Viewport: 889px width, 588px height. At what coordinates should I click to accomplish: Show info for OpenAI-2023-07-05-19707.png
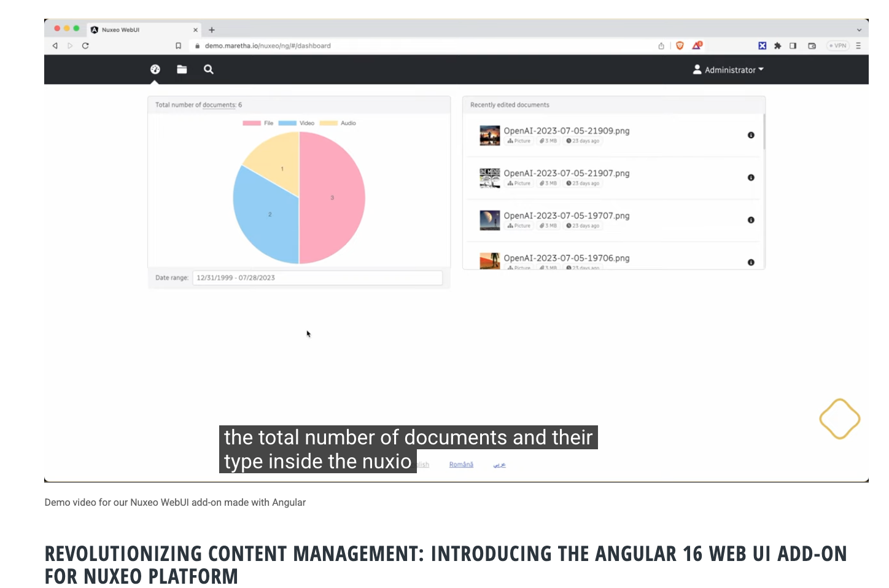(x=751, y=220)
